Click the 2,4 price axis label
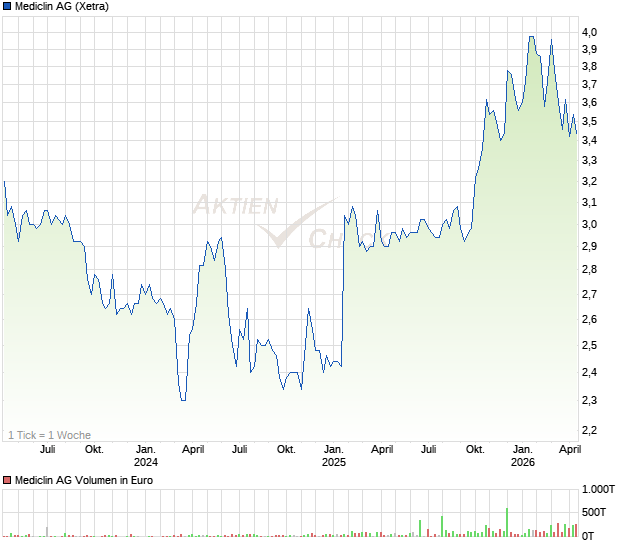 589,372
